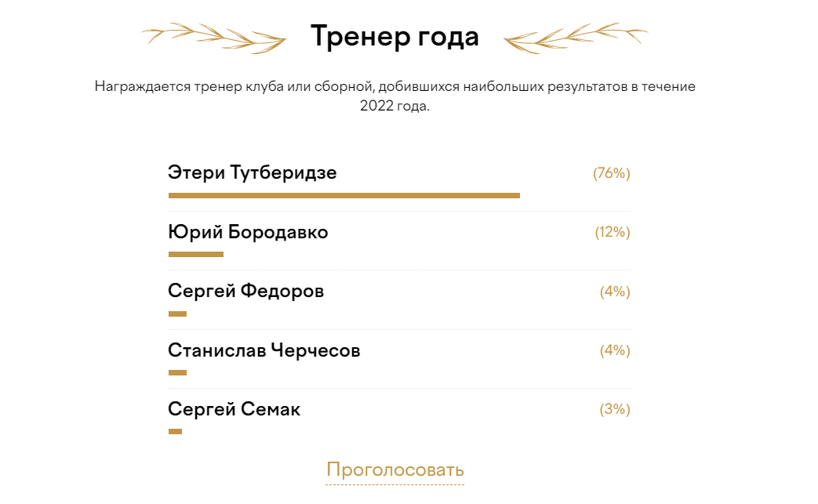Click the Тренер года heading
The width and height of the screenshot is (818, 504).
(394, 36)
